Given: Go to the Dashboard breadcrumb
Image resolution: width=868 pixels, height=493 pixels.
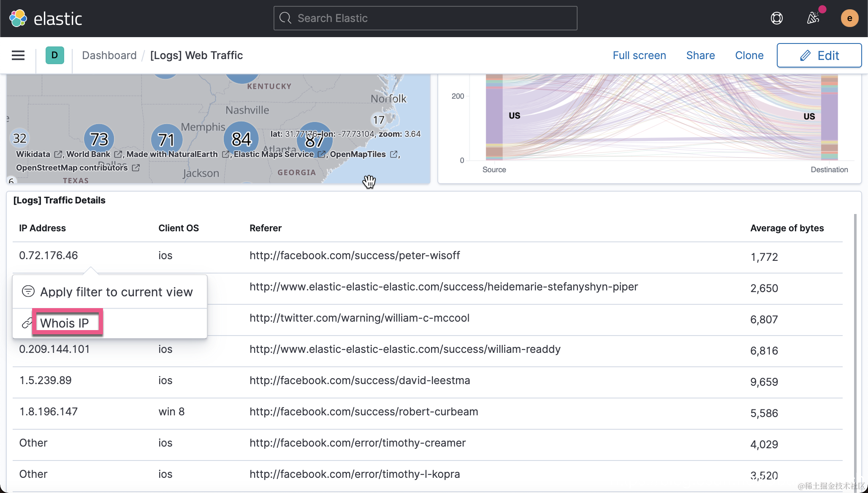Looking at the screenshot, I should tap(109, 55).
